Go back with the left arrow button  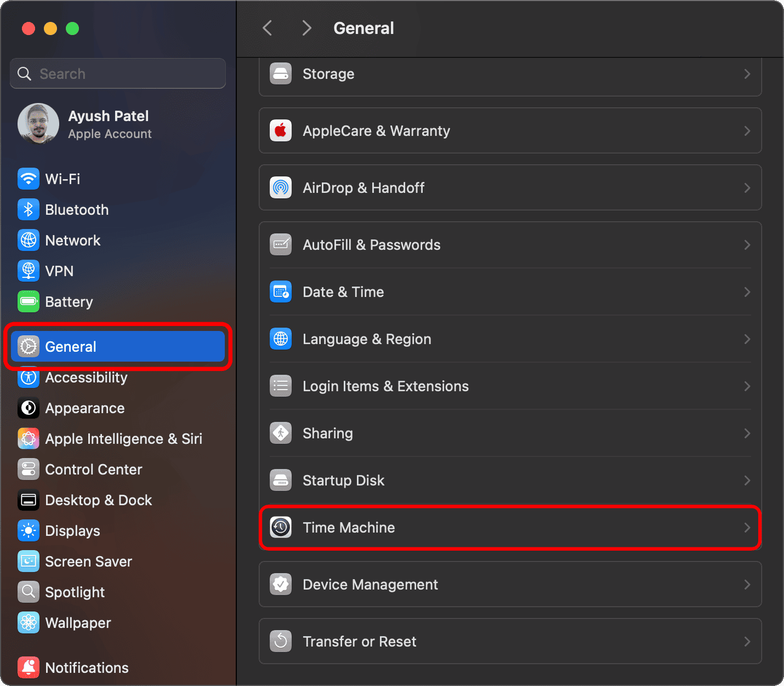(268, 28)
